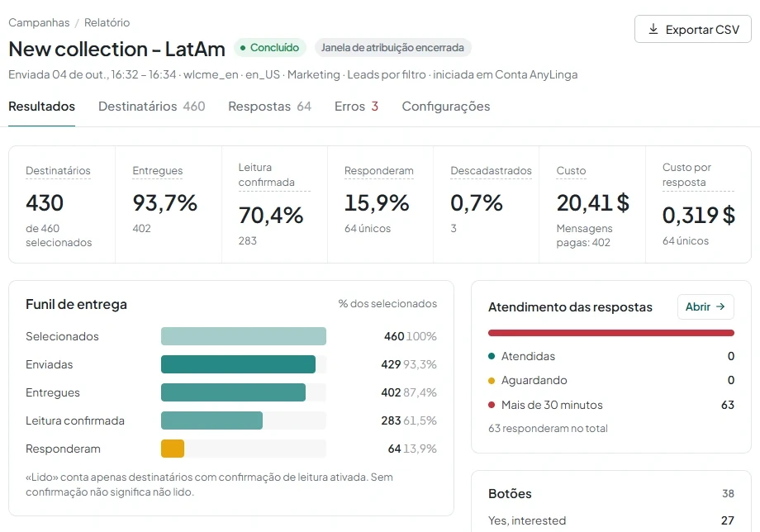Click the green Concluído status dot

(243, 47)
